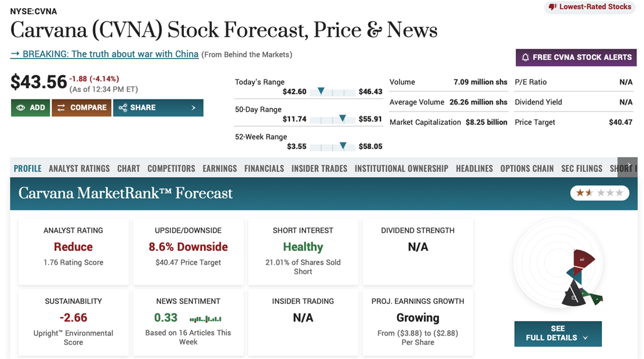Switch to the Insider Trades tab
Screen dimensions: 644x359
pyautogui.click(x=319, y=168)
